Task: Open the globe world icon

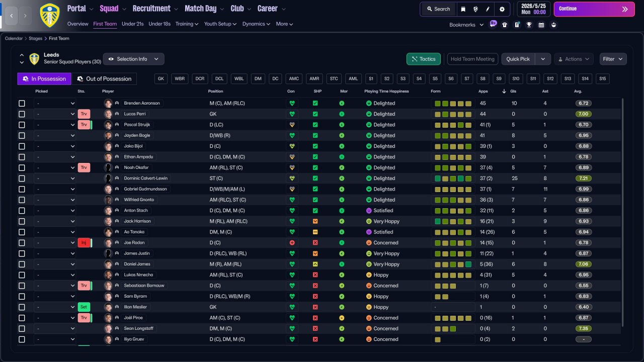Action: pyautogui.click(x=475, y=9)
